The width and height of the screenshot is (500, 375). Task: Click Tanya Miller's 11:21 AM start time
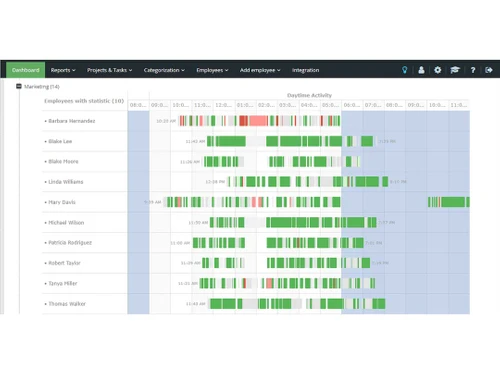tap(188, 283)
